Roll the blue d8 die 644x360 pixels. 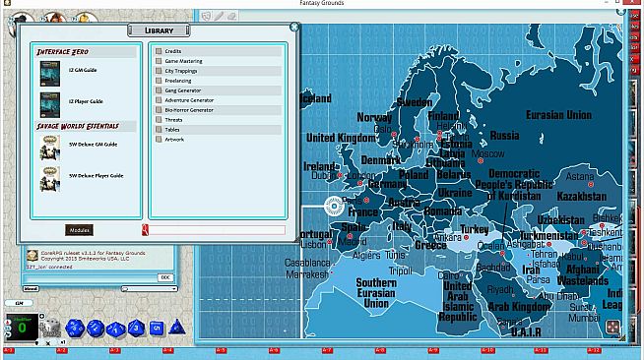pos(136,328)
